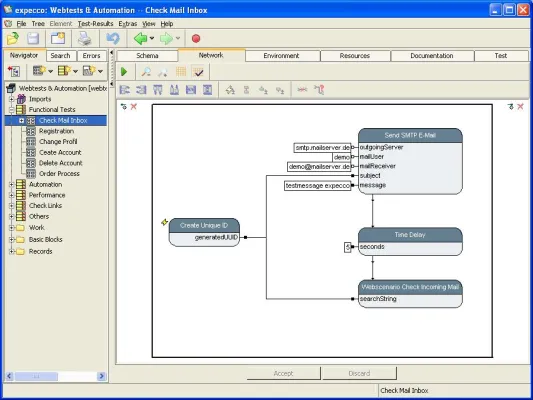
Task: Click the printer icon
Action: pos(85,38)
